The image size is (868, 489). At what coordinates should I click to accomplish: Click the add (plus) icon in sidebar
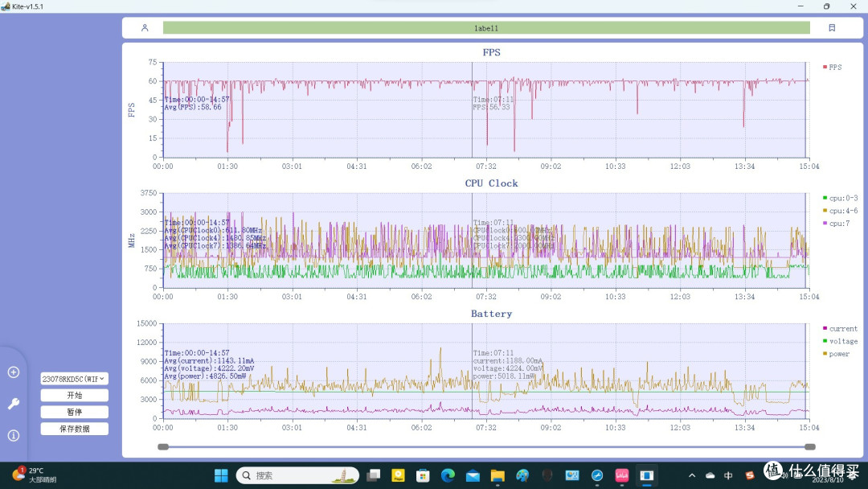pyautogui.click(x=14, y=372)
